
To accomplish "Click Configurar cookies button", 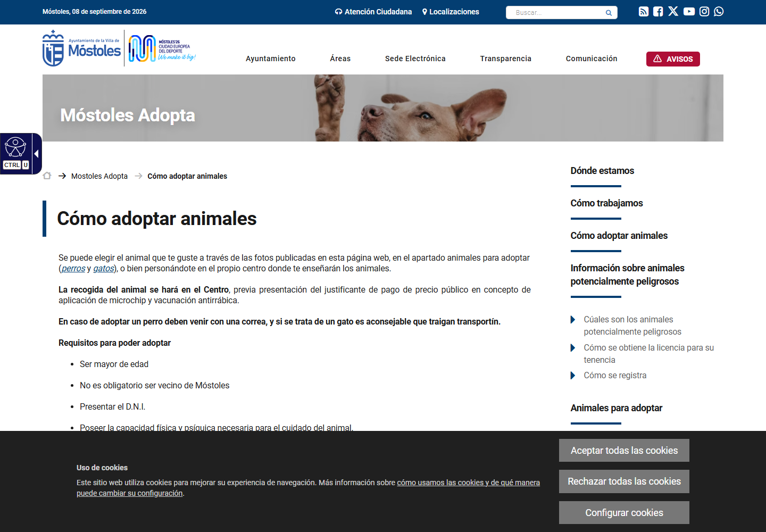I will coord(624,513).
